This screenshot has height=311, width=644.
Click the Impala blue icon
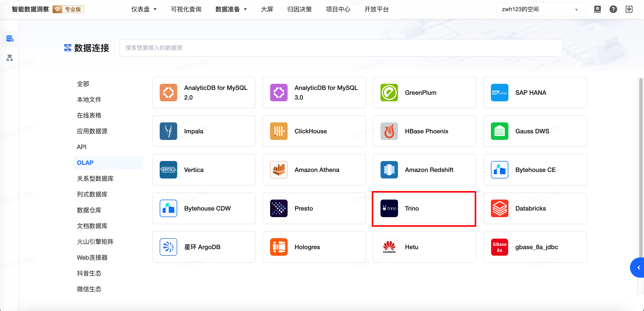click(168, 131)
